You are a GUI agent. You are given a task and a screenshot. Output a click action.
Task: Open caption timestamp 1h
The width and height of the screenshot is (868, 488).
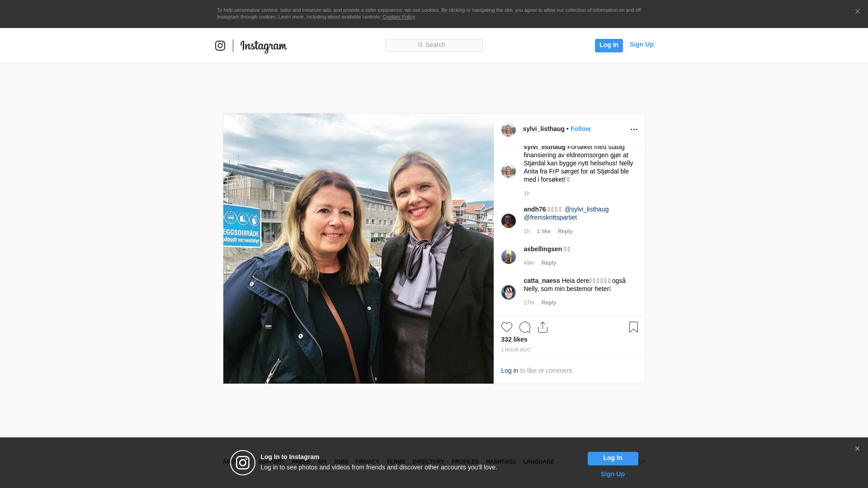527,193
